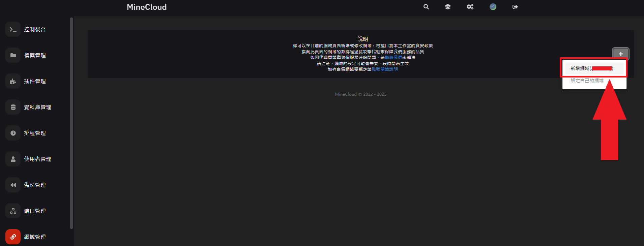Click the search magnifier icon in header
The image size is (644, 246).
(426, 7)
